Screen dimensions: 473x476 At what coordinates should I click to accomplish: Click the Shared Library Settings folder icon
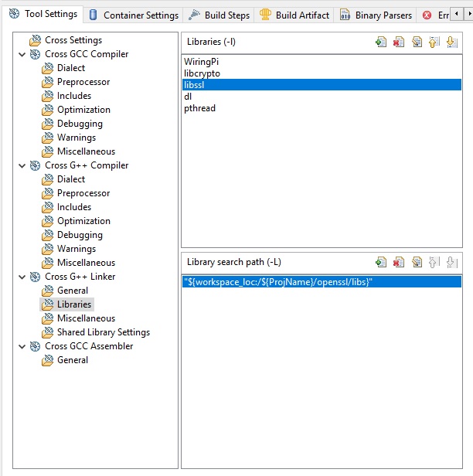(x=48, y=332)
